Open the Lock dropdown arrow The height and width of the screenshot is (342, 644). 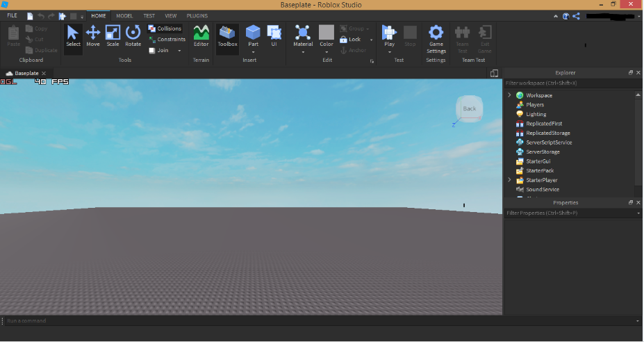(x=371, y=40)
